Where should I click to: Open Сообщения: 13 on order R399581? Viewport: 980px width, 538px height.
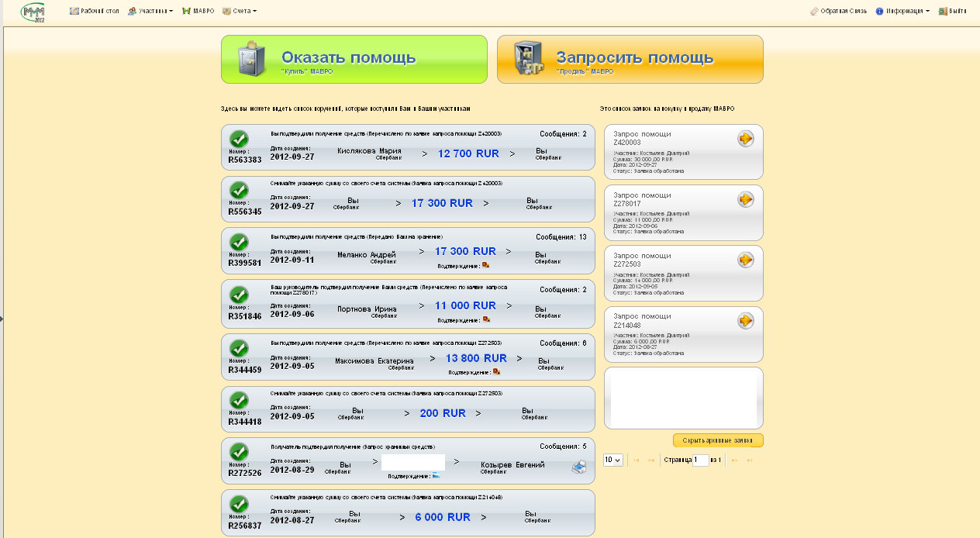[561, 237]
